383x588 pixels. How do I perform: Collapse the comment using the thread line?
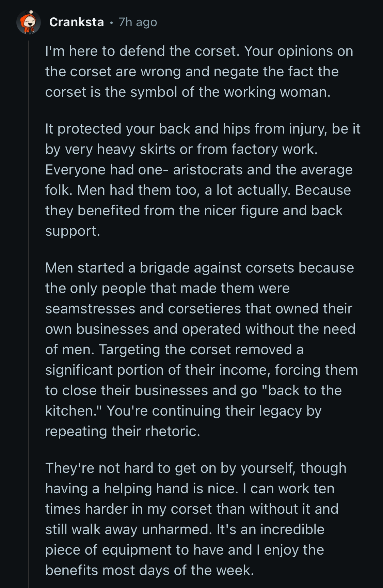(x=29, y=313)
